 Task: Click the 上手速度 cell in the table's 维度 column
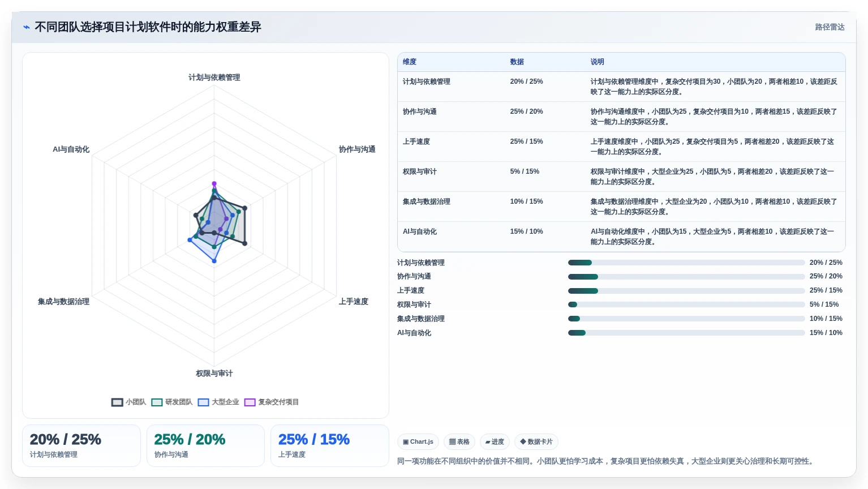coord(416,141)
